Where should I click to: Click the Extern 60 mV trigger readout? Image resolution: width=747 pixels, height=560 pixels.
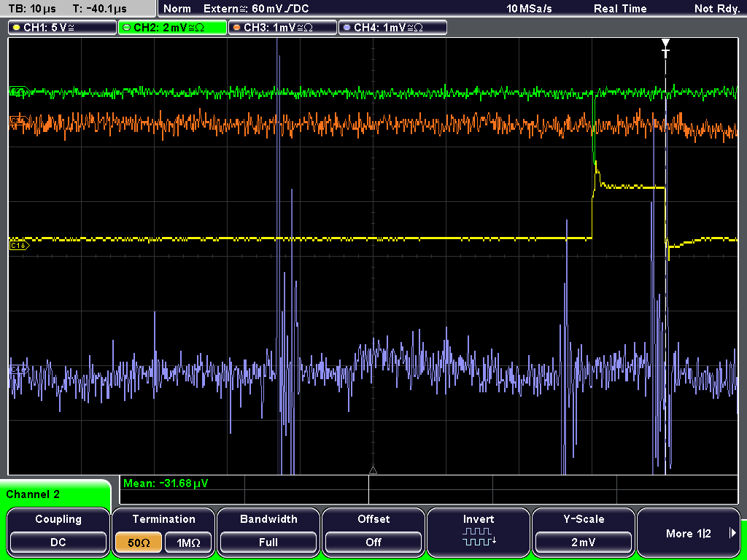256,9
